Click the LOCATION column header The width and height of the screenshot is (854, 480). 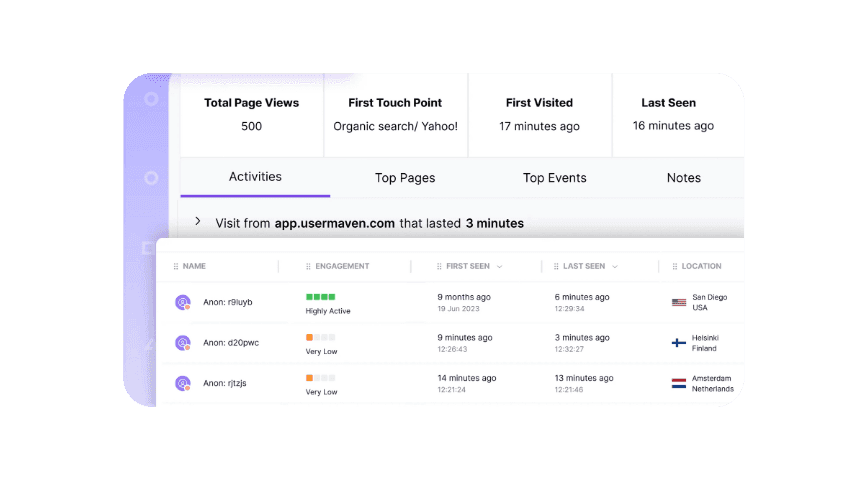pyautogui.click(x=701, y=267)
